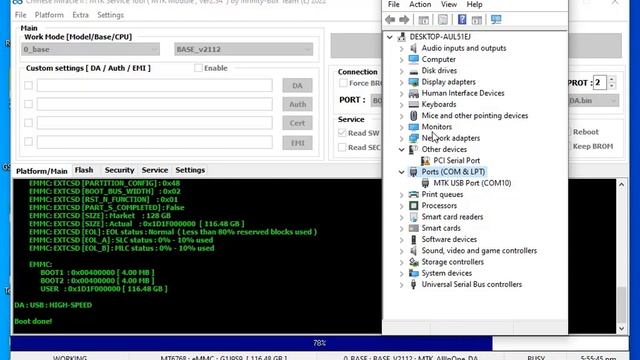Viewport: 640px width, 360px height.
Task: Select the Human Interface Devices icon
Action: (413, 93)
